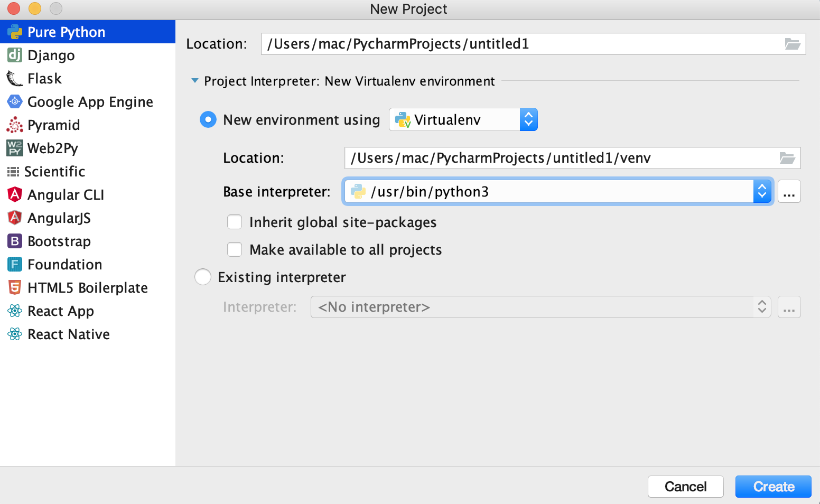Pick Web2Py project type label
The height and width of the screenshot is (504, 820).
pos(53,148)
